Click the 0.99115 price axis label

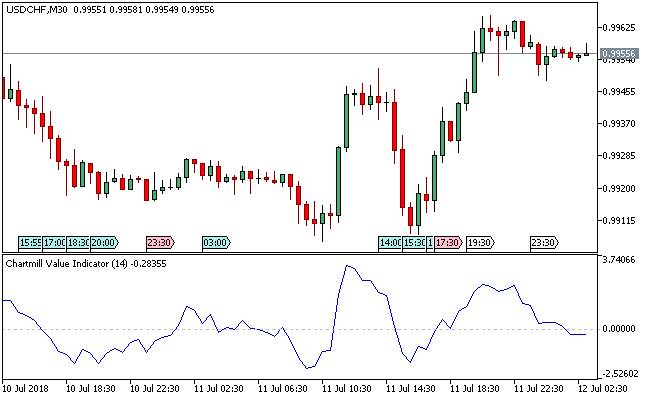pos(622,221)
